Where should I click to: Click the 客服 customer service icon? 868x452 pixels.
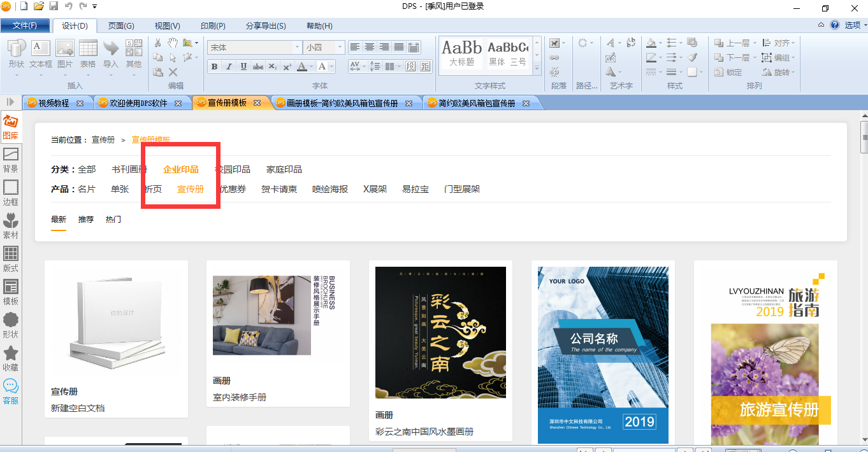tap(10, 392)
